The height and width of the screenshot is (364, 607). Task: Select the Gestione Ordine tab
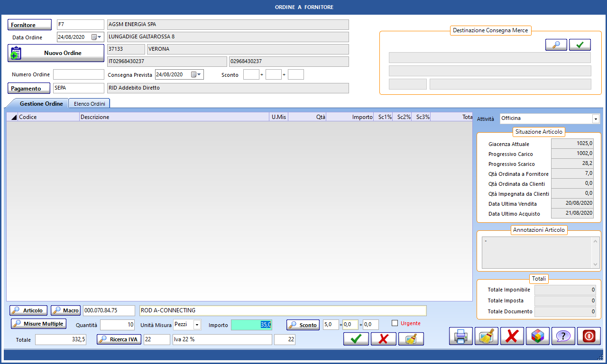point(41,103)
